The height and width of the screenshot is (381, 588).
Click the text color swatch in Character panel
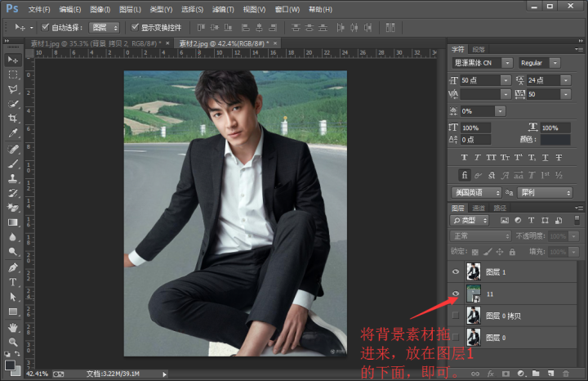pyautogui.click(x=555, y=140)
